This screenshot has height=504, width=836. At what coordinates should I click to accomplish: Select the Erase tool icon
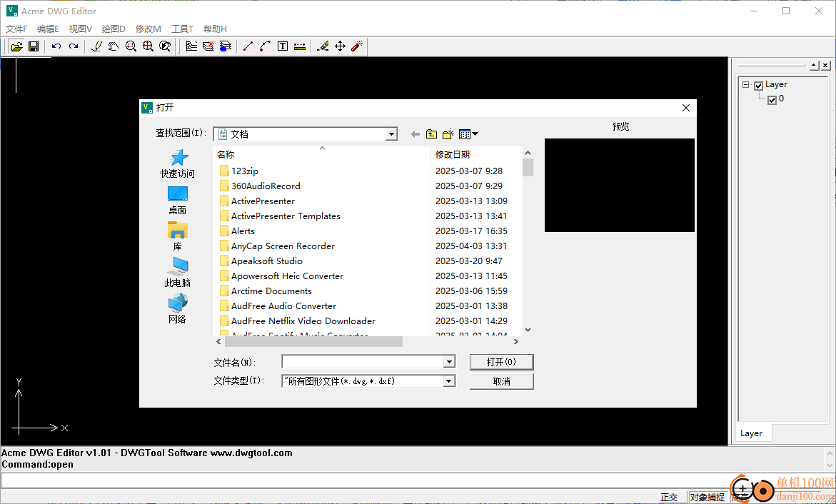pyautogui.click(x=323, y=46)
